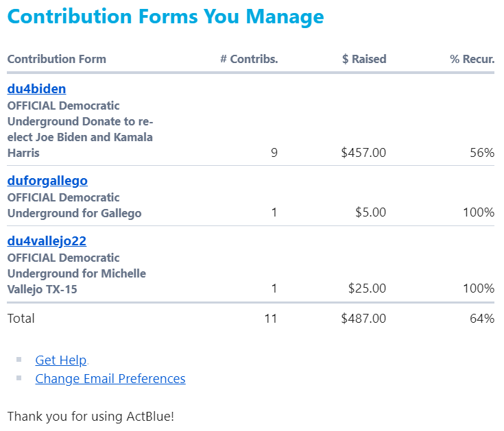Image resolution: width=504 pixels, height=431 pixels.
Task: Click the $457.00 raised amount
Action: (363, 153)
